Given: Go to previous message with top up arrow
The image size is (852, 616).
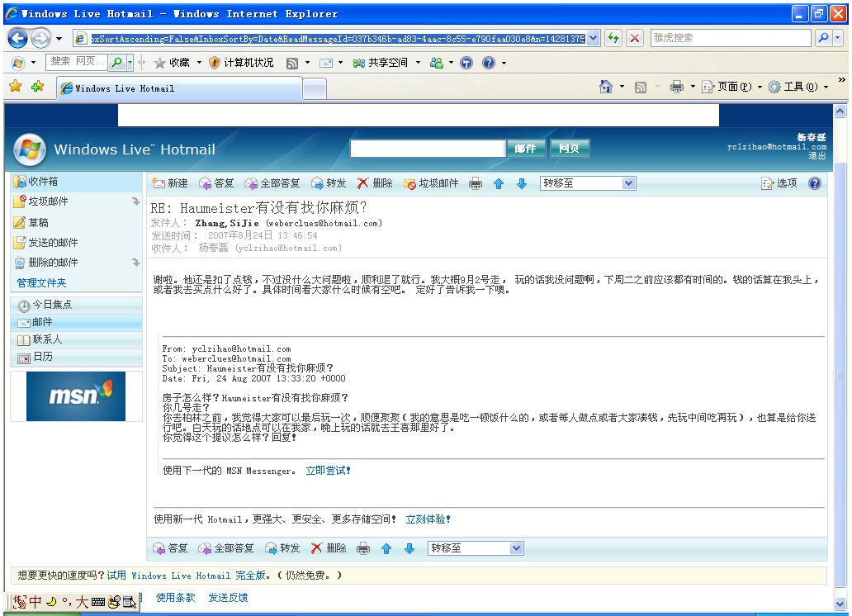Looking at the screenshot, I should click(499, 184).
